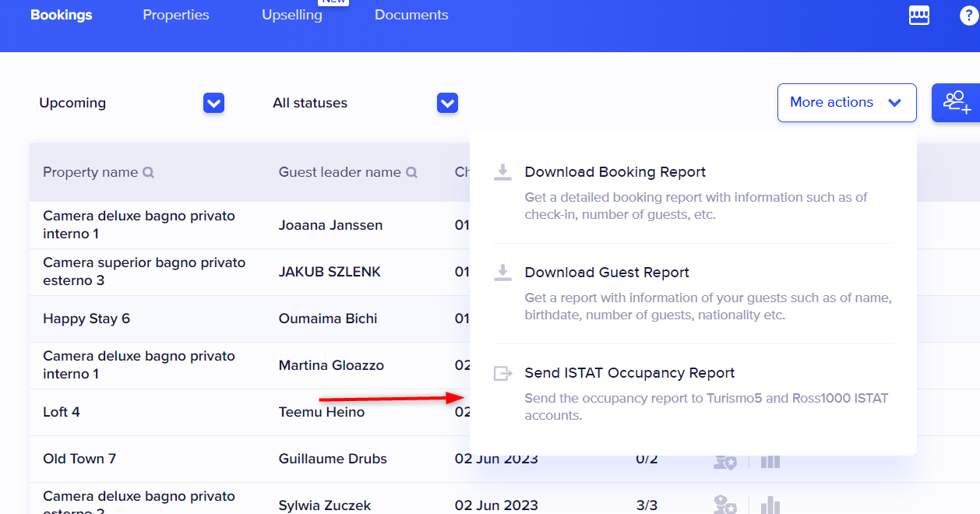980x514 pixels.
Task: Click search icon beside Property name header
Action: (x=148, y=173)
